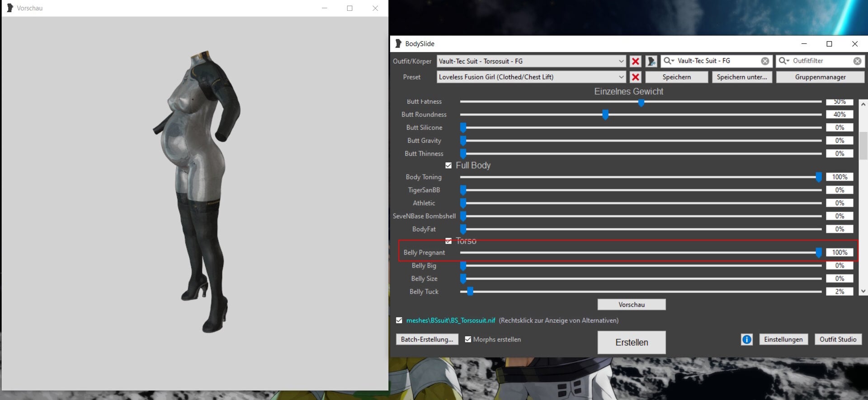This screenshot has height=400, width=868.
Task: Minimize the BodySlide window
Action: [x=804, y=44]
